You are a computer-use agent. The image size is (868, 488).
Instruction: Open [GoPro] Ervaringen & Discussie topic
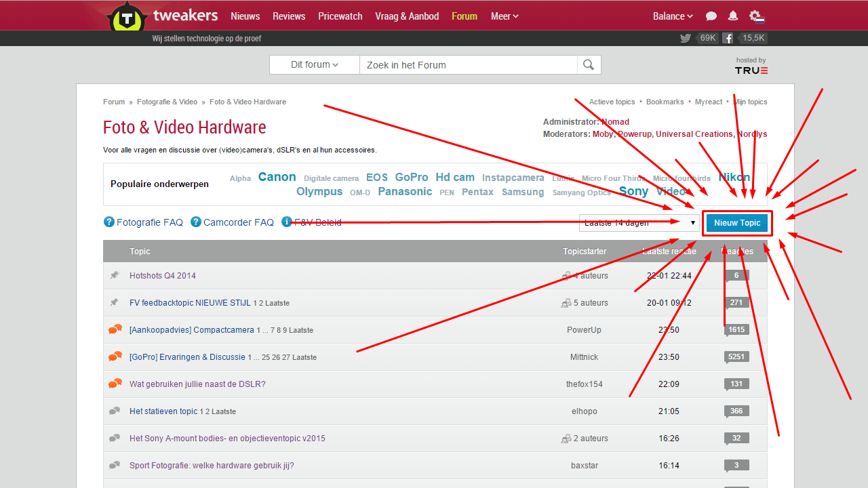(187, 357)
